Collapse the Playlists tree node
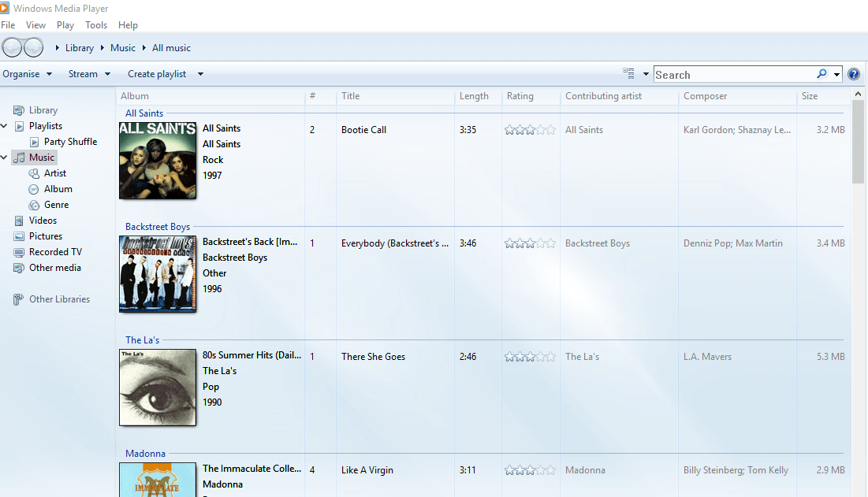 [5, 126]
